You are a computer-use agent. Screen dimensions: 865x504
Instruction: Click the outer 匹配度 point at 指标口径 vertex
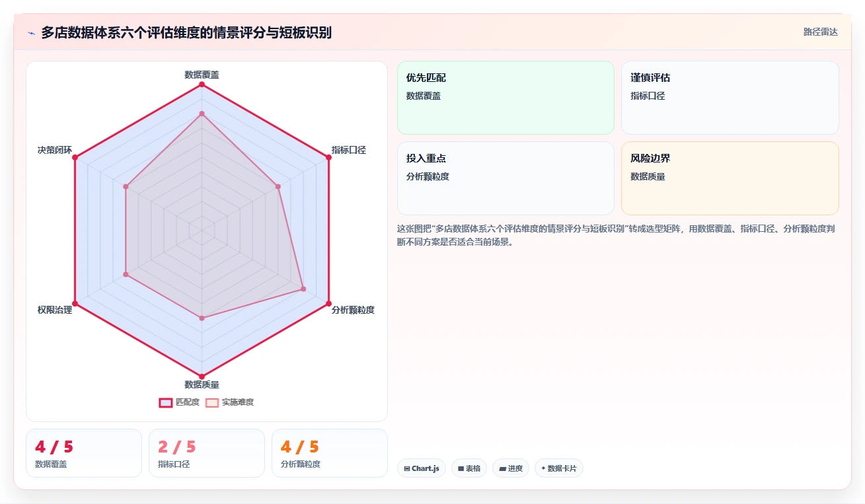328,157
